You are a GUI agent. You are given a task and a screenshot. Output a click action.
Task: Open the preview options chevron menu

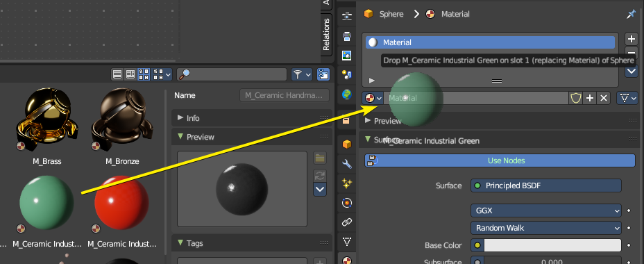pos(320,190)
